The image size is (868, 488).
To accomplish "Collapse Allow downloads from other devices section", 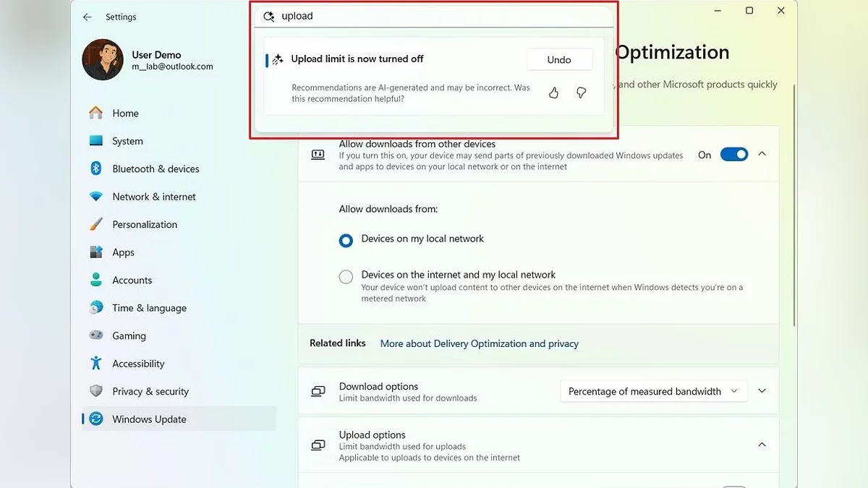I will pyautogui.click(x=762, y=154).
